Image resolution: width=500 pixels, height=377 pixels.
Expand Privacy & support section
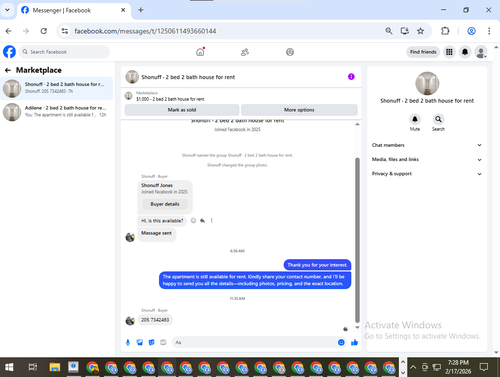pos(427,174)
